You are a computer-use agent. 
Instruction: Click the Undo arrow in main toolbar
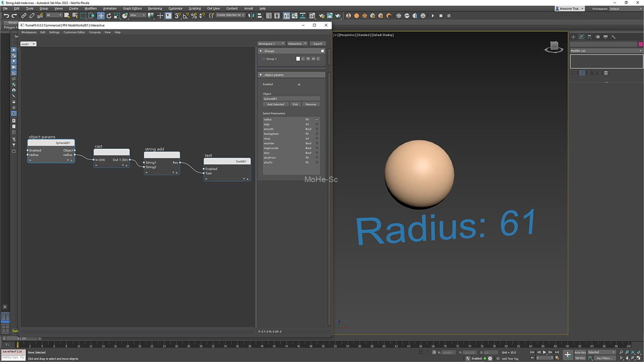point(6,16)
